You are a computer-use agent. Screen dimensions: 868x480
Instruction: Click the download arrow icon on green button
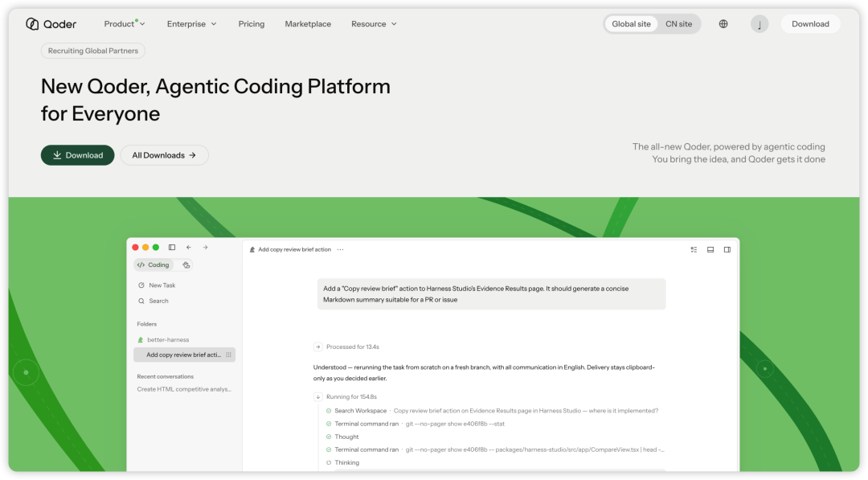57,155
